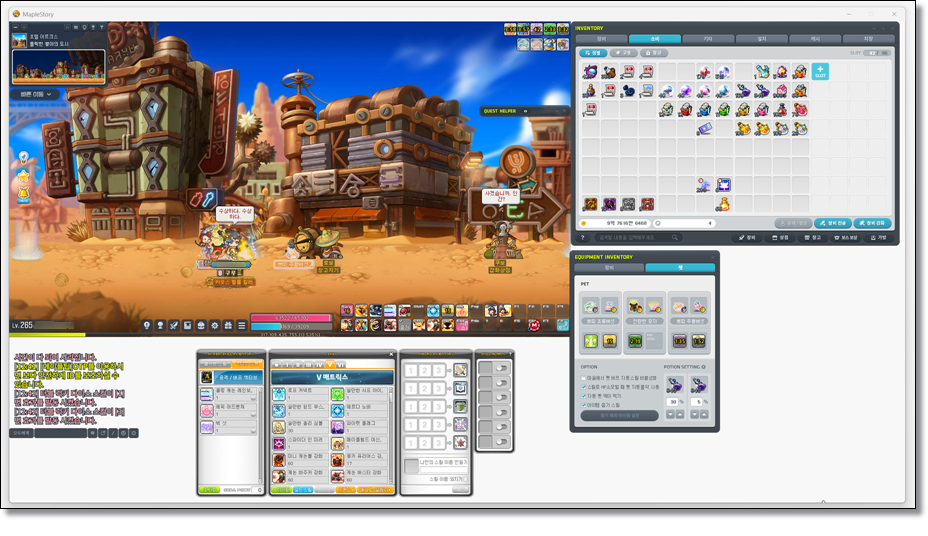
Task: Click the 잠금 lock button in Inventory
Action: tap(654, 53)
